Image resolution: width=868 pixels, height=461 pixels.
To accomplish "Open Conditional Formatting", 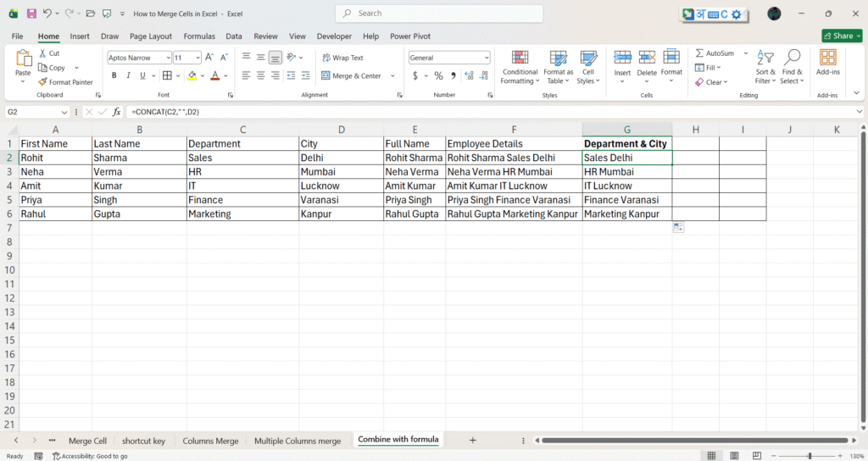I will point(520,67).
